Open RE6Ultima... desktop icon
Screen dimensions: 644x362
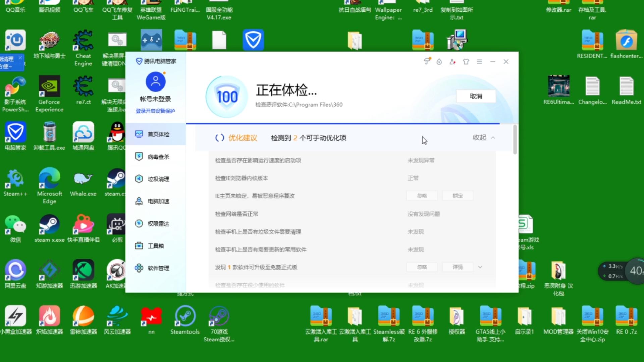[558, 90]
